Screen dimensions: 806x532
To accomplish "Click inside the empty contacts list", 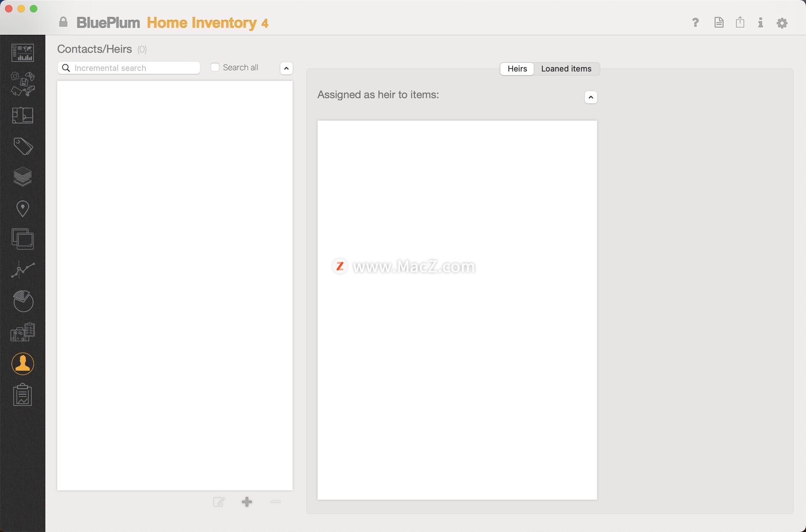I will point(175,286).
